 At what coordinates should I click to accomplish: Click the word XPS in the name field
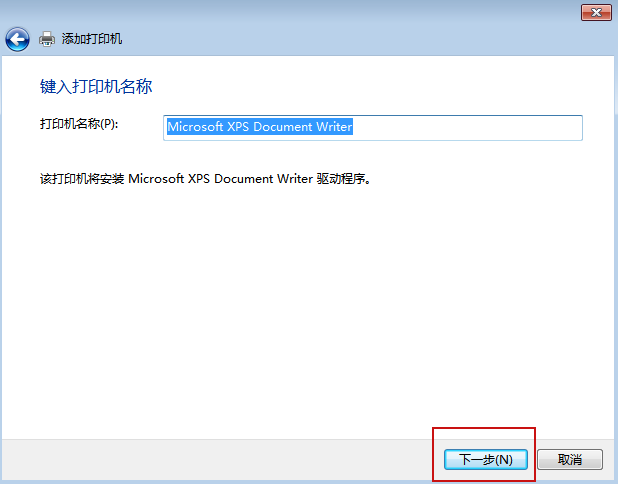click(x=242, y=127)
